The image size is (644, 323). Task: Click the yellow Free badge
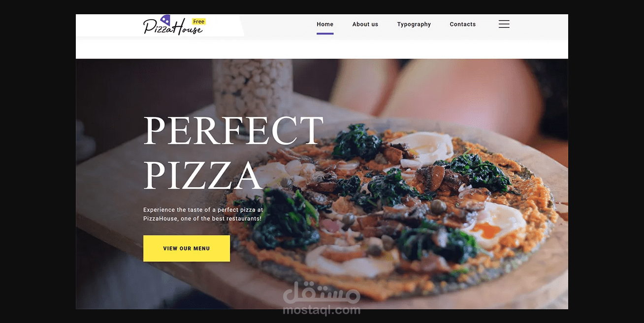[198, 22]
